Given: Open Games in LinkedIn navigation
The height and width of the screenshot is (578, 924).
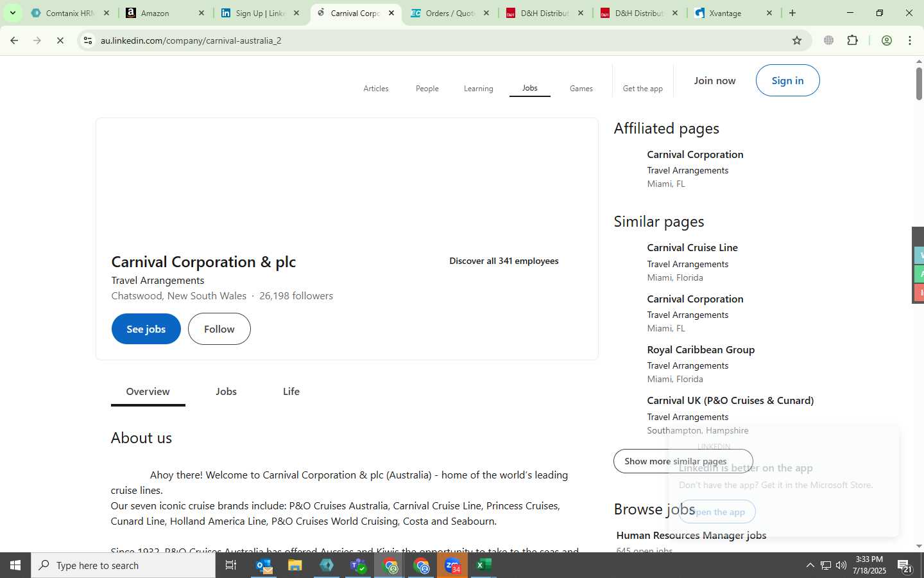Looking at the screenshot, I should click(x=581, y=89).
